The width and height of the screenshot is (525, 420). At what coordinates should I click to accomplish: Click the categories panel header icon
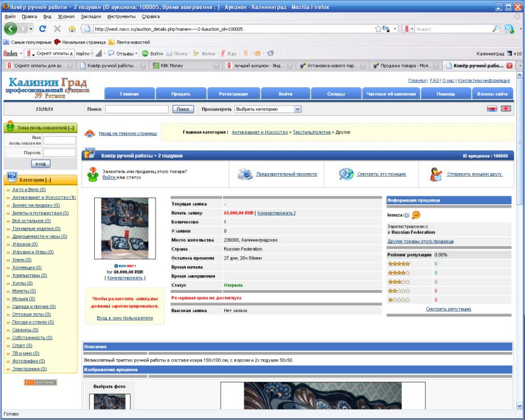pos(12,177)
